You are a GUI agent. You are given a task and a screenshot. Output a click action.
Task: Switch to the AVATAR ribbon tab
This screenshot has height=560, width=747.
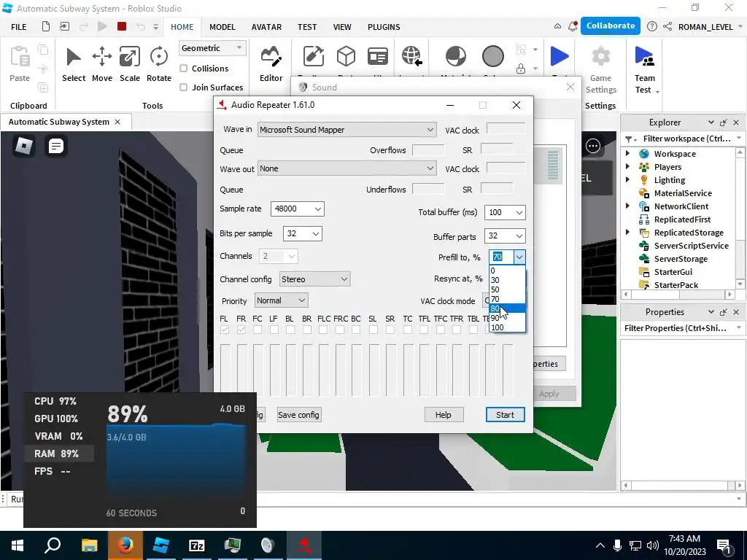coord(266,27)
